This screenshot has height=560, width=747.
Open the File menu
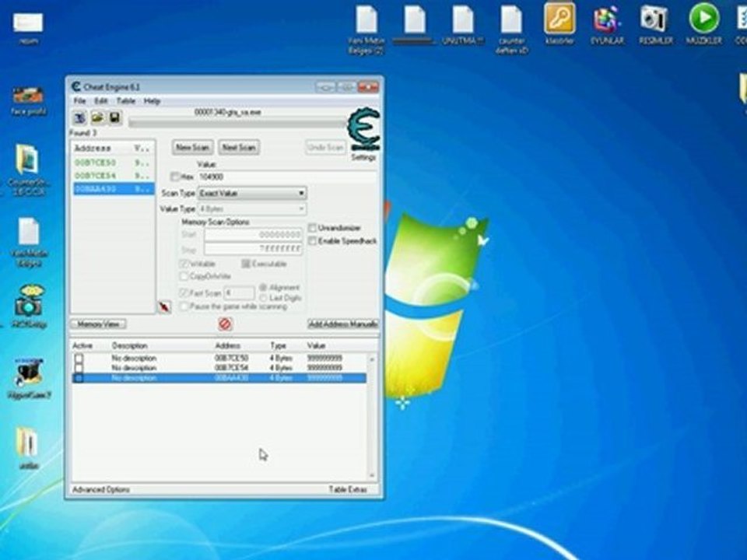coord(79,101)
